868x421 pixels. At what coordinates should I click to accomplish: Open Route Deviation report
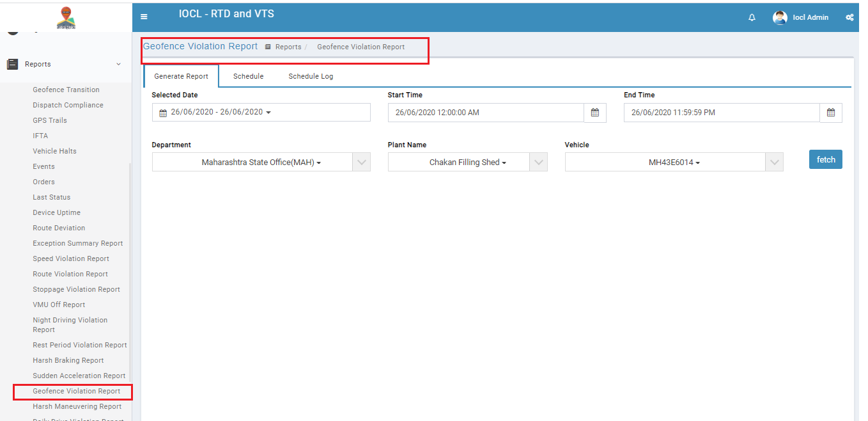coord(59,228)
